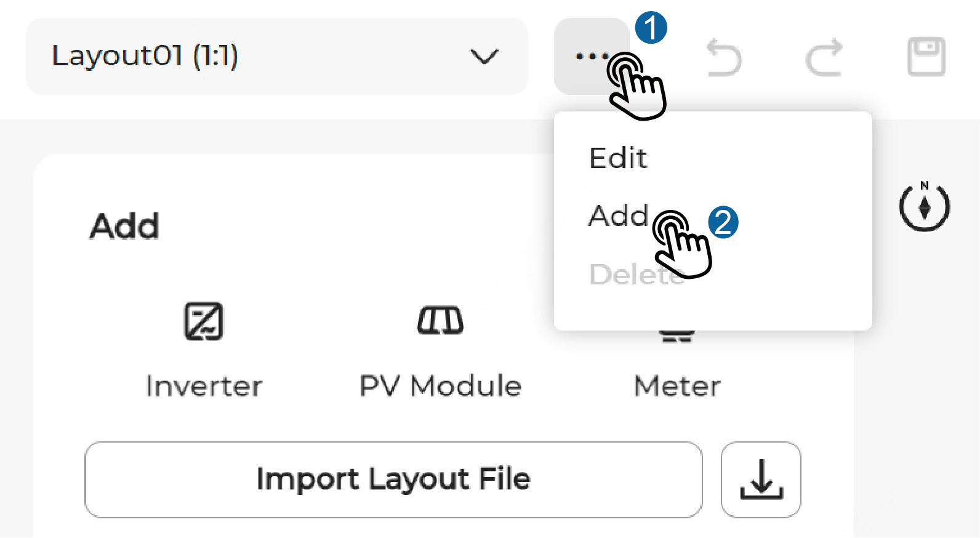Image resolution: width=980 pixels, height=538 pixels.
Task: Redo the last undone action
Action: pyautogui.click(x=824, y=57)
